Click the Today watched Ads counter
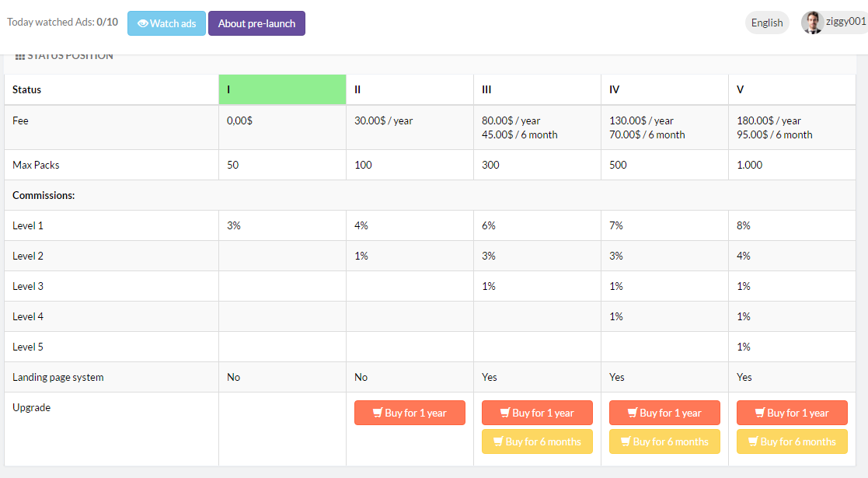The image size is (868, 478). point(62,23)
